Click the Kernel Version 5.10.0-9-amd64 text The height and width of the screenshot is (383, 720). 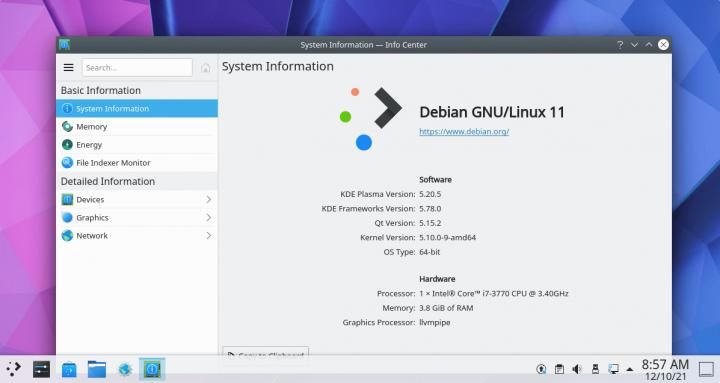point(447,237)
